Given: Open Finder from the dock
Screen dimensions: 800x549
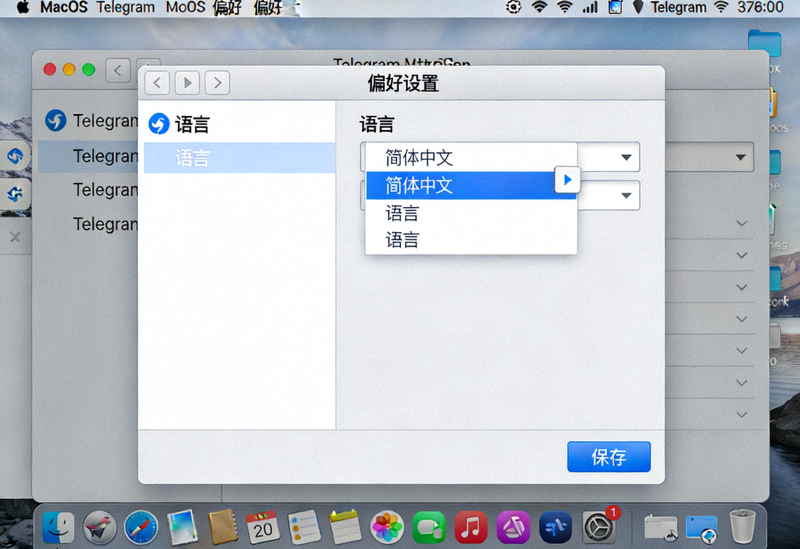Looking at the screenshot, I should click(x=58, y=527).
